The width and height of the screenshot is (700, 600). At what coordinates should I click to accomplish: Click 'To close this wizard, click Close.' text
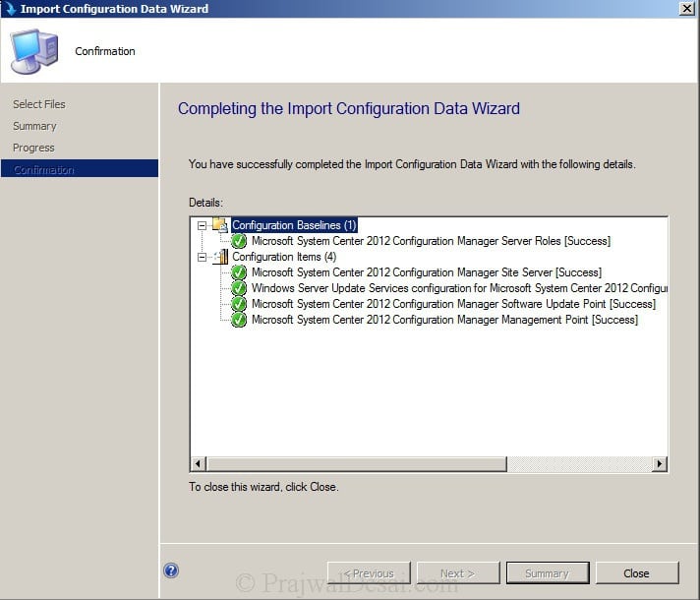263,487
